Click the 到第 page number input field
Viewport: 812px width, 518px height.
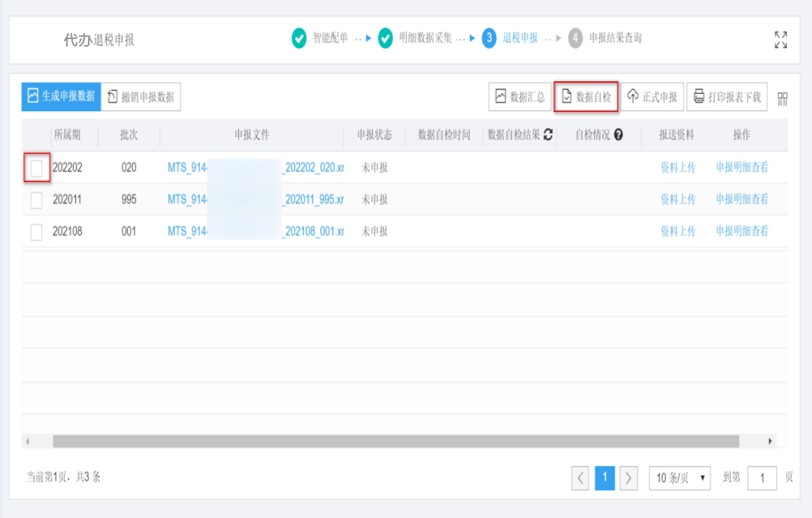coord(762,477)
